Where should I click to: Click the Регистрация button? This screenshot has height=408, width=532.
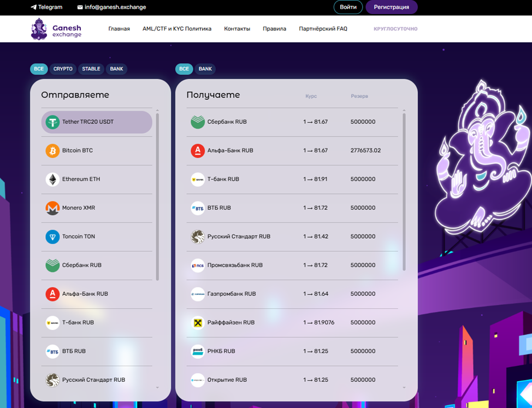tap(392, 7)
